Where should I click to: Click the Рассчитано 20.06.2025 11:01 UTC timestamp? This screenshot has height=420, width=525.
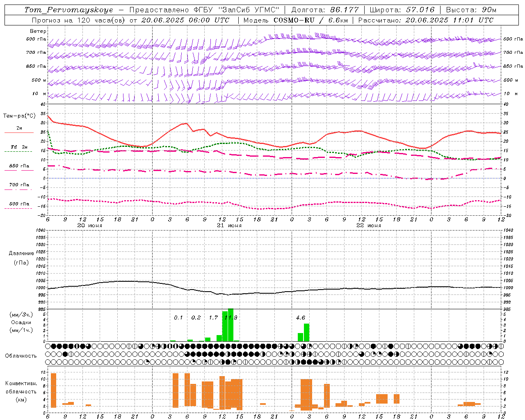tap(426, 20)
